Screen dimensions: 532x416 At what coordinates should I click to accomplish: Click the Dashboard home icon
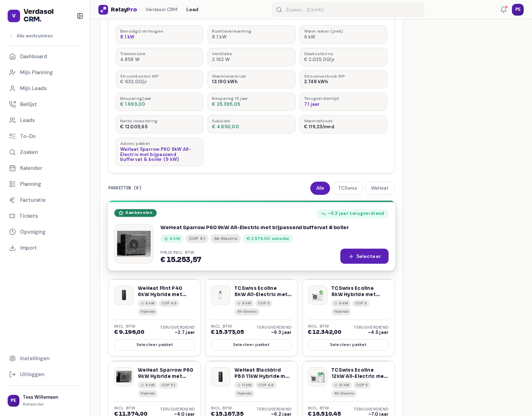click(x=12, y=57)
